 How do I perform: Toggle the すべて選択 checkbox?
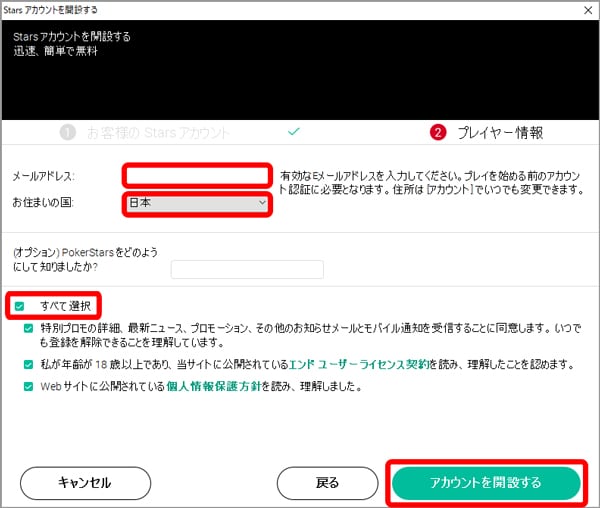coord(20,304)
